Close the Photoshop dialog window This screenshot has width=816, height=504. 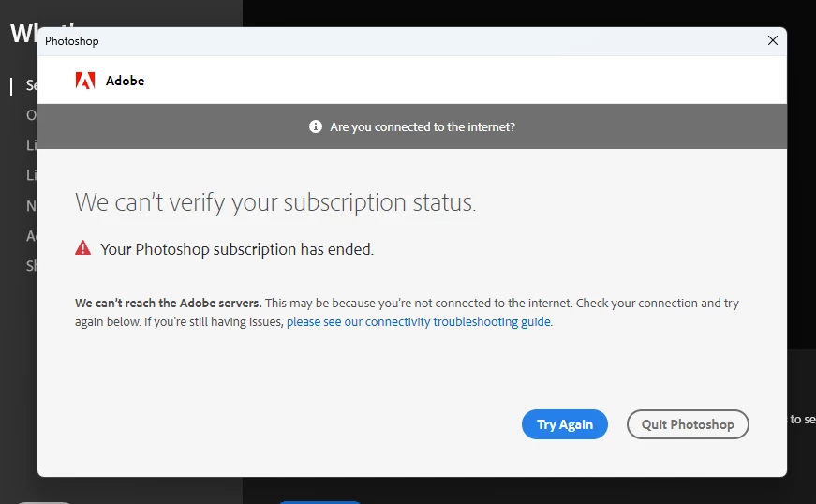click(x=773, y=40)
